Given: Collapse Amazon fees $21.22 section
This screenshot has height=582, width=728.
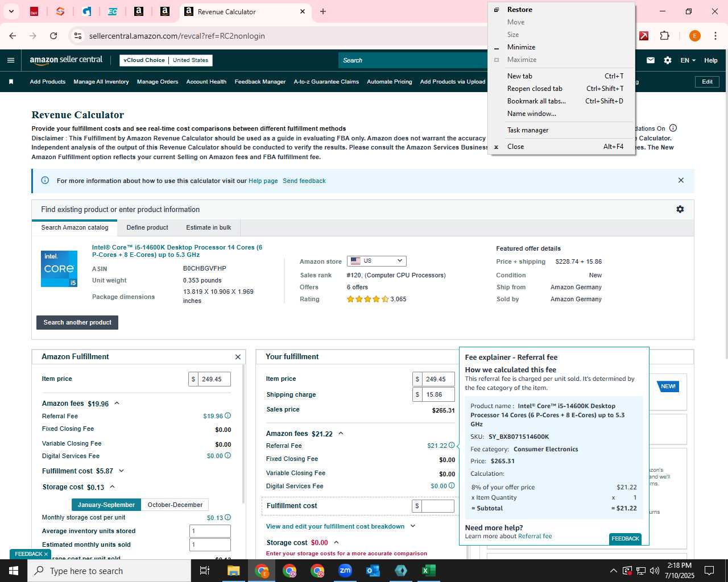Looking at the screenshot, I should coord(341,433).
